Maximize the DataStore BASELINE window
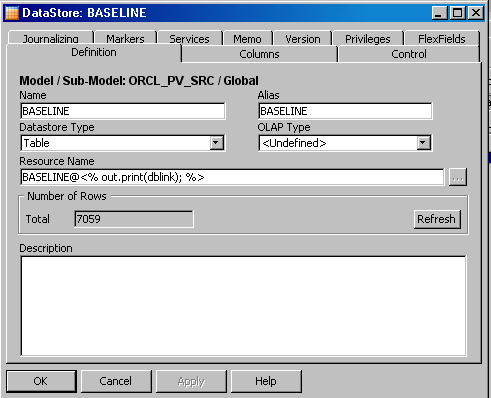 tap(458, 13)
